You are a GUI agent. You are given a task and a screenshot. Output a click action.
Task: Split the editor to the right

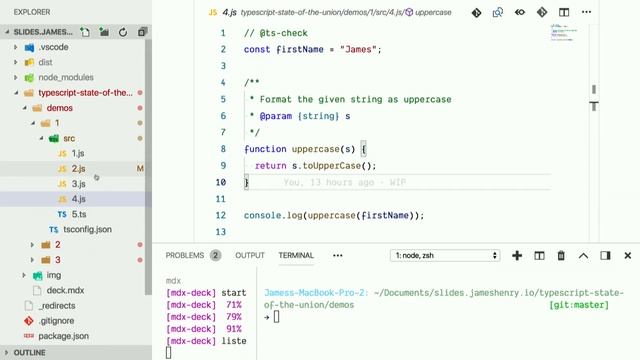564,12
